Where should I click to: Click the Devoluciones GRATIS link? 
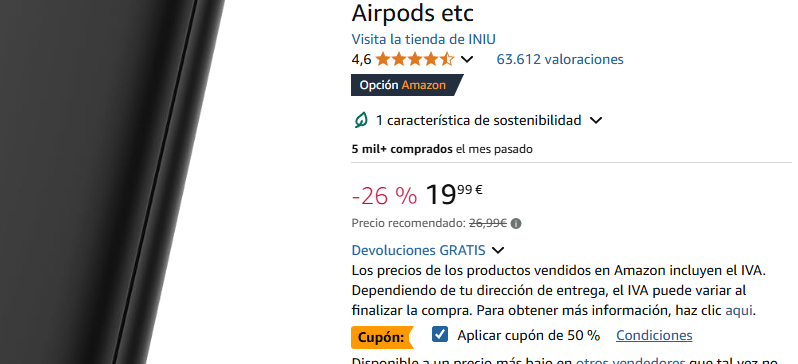[x=418, y=250]
